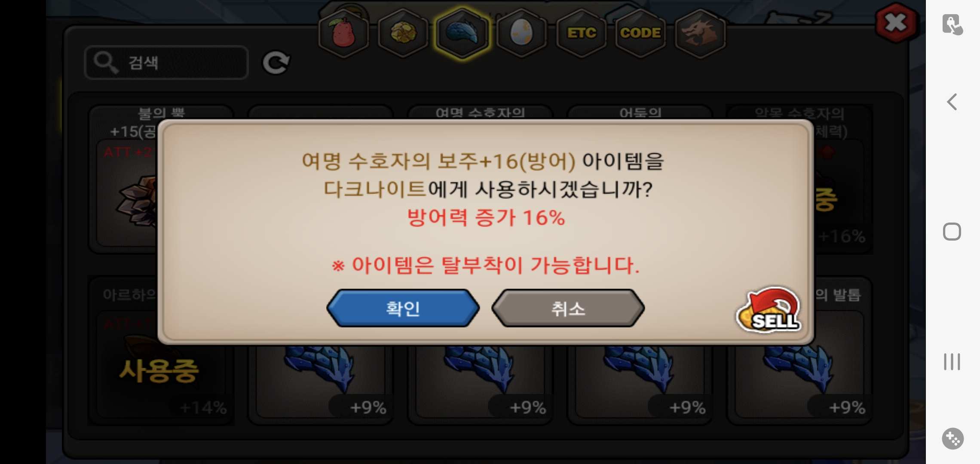Select the blue dragon scale tab
Screen dimensions: 980x464
pyautogui.click(x=462, y=34)
